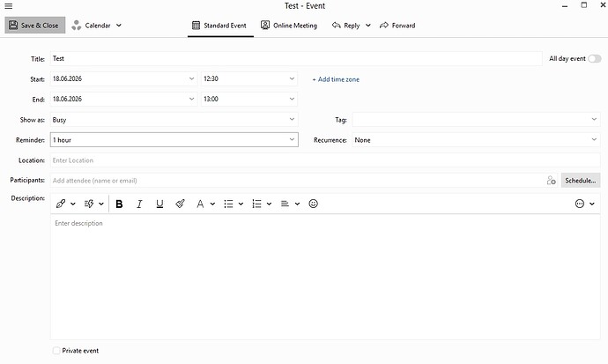Maximize the event window

(x=584, y=5)
